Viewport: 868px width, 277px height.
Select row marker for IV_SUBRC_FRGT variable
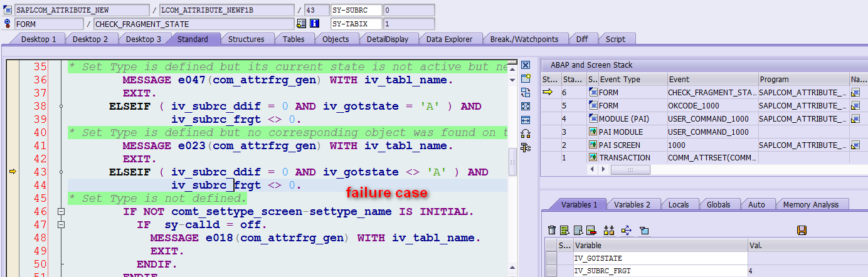pyautogui.click(x=551, y=271)
